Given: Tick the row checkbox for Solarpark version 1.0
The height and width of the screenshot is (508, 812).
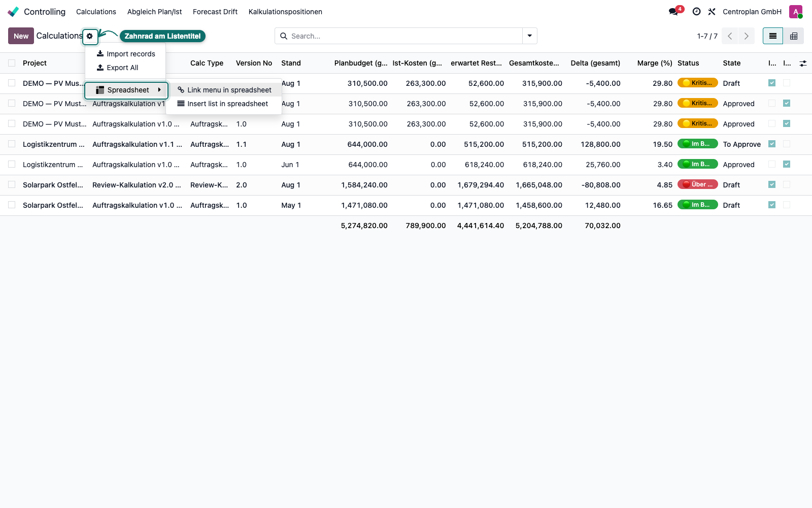Looking at the screenshot, I should point(12,205).
